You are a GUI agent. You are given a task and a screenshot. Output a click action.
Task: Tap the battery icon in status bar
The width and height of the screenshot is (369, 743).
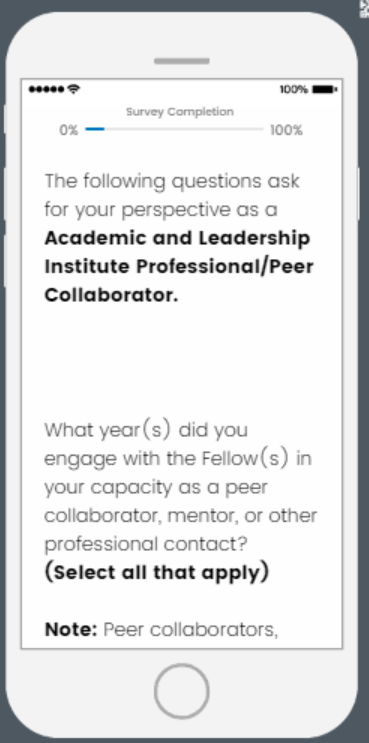[324, 89]
